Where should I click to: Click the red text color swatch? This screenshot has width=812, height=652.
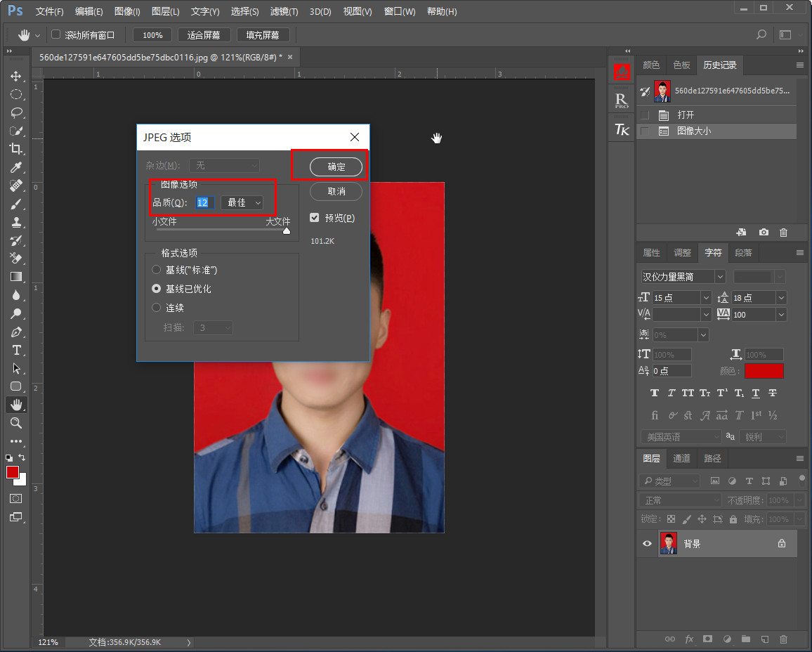tap(764, 371)
